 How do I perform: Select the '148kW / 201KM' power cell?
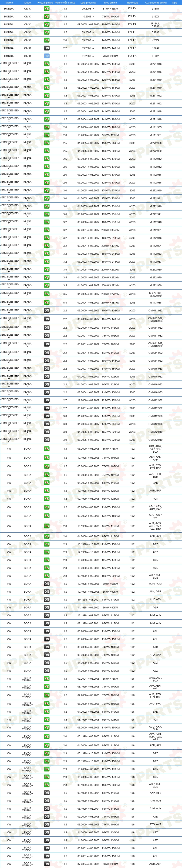111,40
